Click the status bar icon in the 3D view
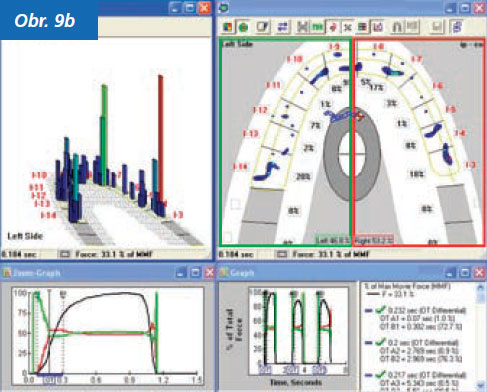 [64, 255]
